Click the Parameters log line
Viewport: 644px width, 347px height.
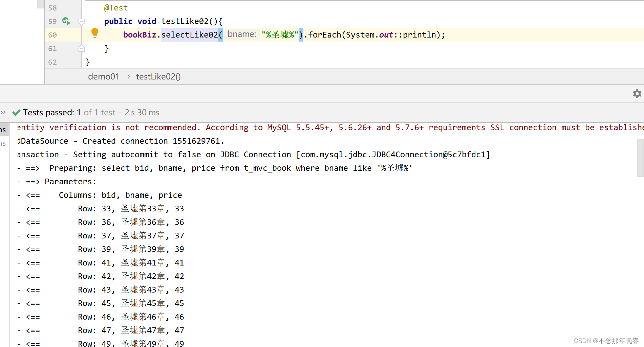(x=57, y=182)
